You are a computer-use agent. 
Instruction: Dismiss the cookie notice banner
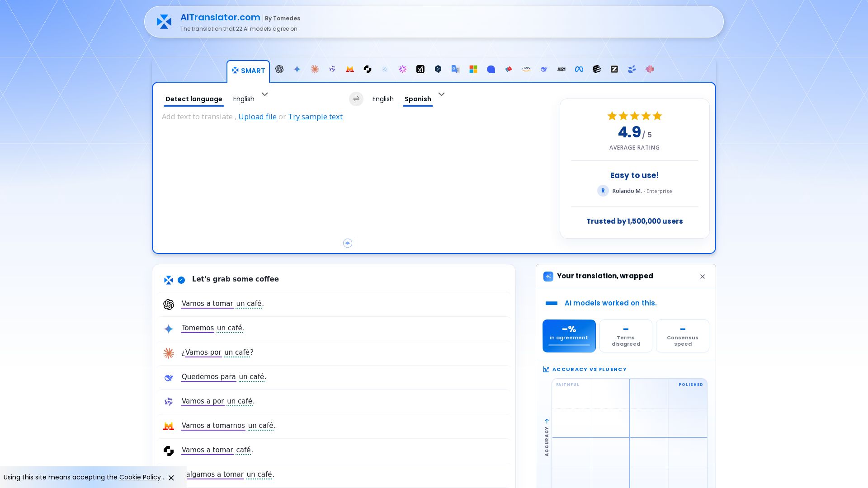pos(171,478)
